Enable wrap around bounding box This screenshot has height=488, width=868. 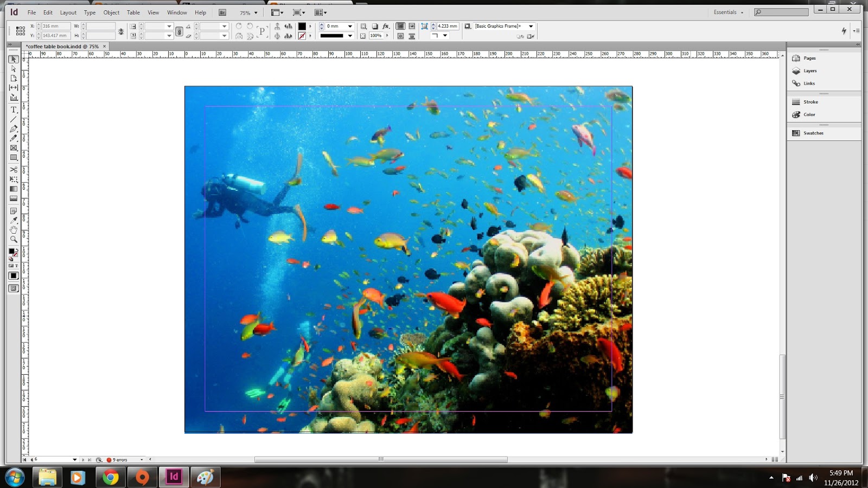point(412,26)
